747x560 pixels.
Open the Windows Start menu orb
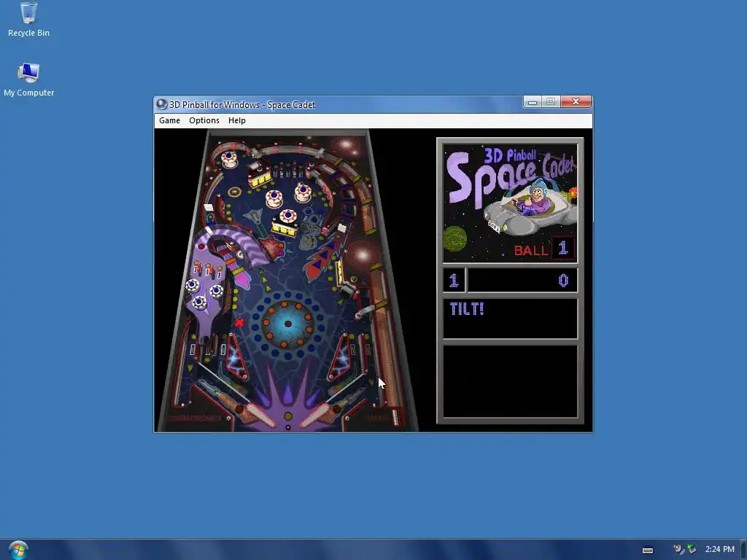[18, 550]
